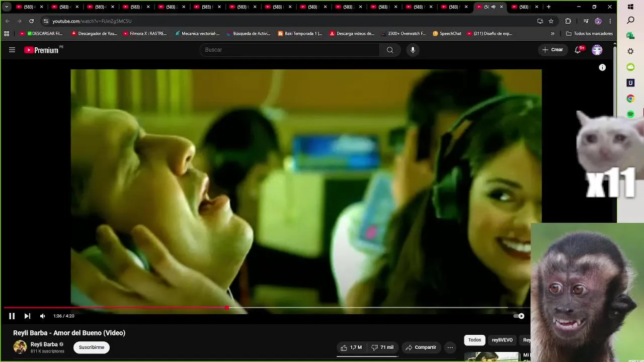Click install app icon in address bar
Screen dimensions: 644x362
pyautogui.click(x=540, y=21)
